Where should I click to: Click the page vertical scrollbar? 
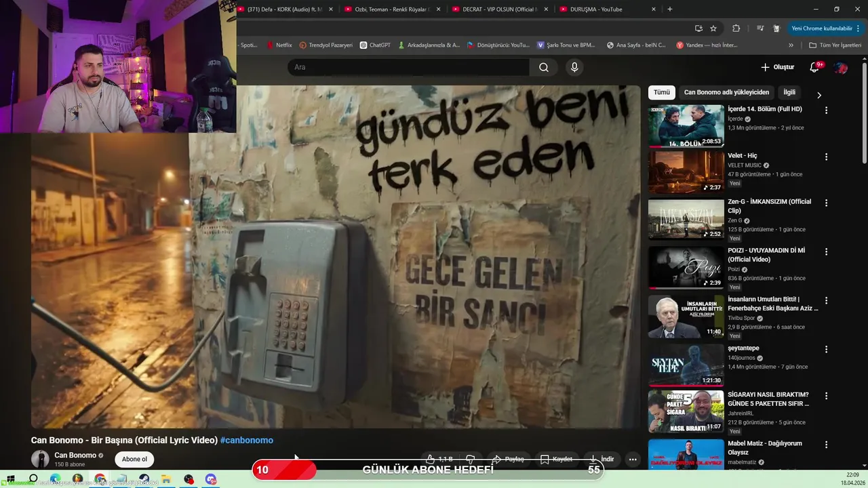[865, 113]
